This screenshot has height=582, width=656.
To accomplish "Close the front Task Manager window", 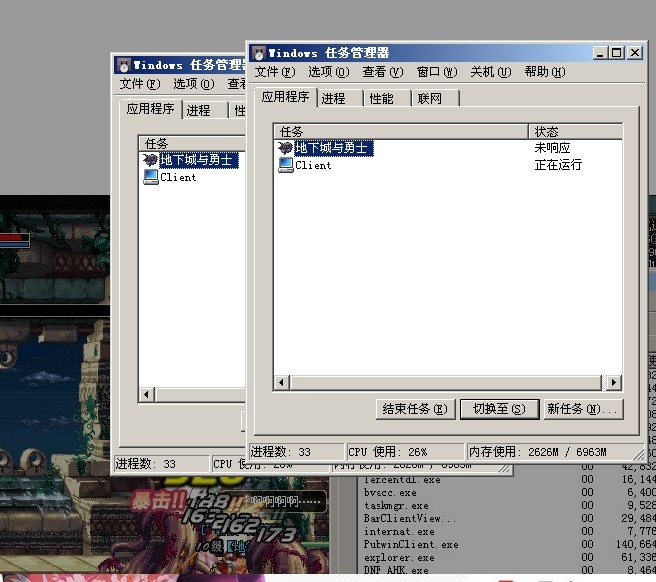I will pos(635,53).
